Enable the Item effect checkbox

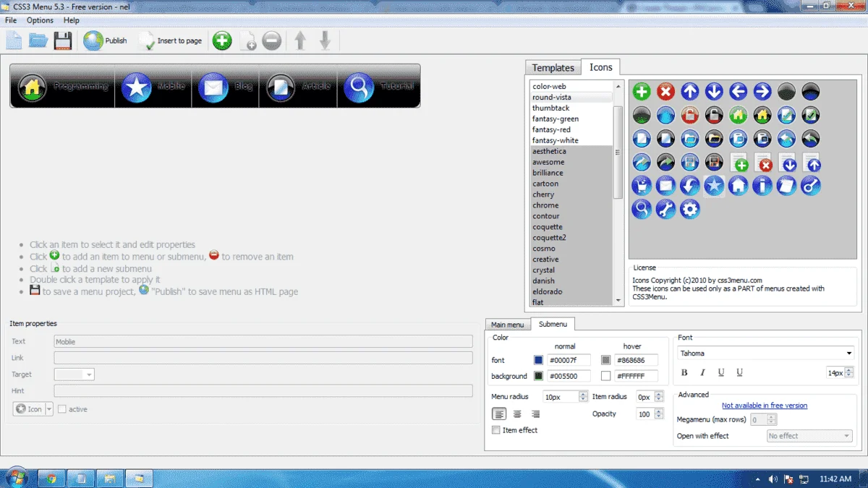point(495,430)
